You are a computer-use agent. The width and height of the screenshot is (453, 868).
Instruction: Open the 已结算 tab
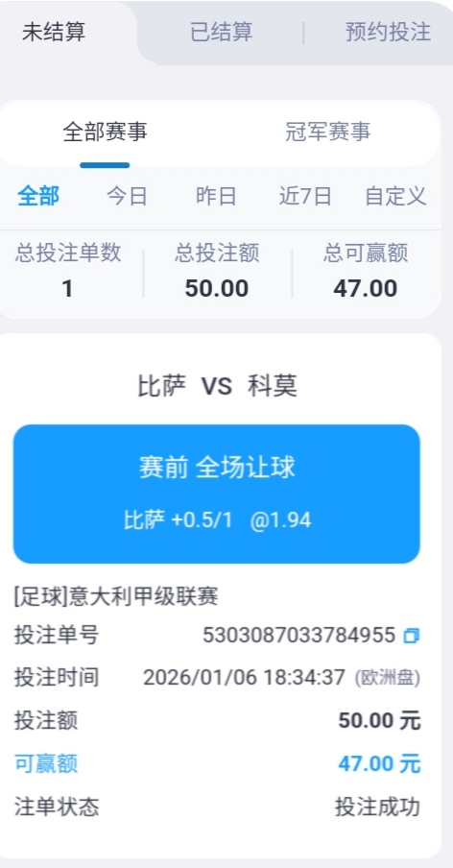[222, 32]
